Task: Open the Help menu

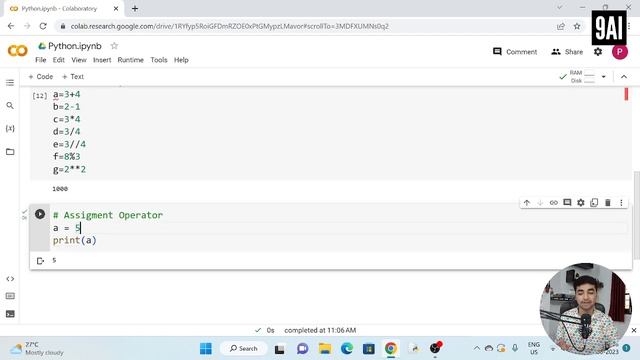Action: pos(181,60)
